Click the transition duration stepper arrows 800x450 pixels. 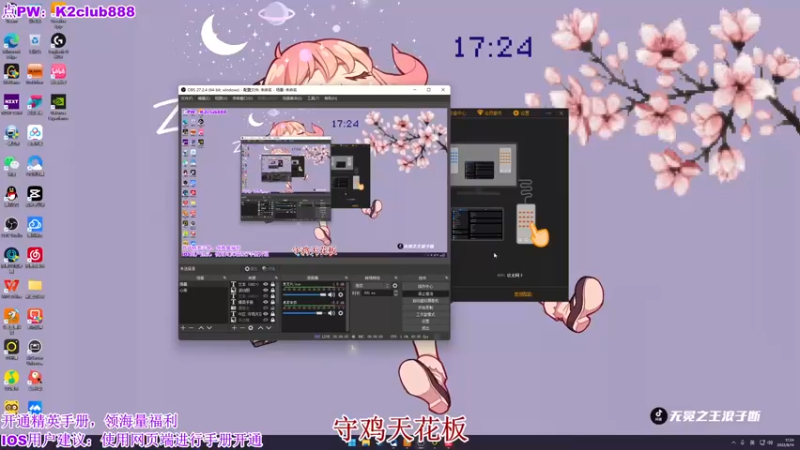(x=396, y=293)
